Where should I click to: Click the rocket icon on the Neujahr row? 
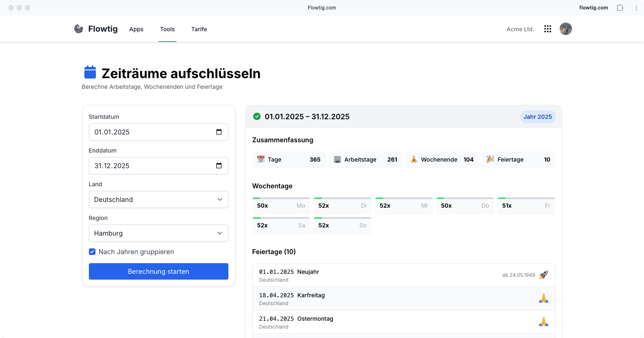(544, 275)
